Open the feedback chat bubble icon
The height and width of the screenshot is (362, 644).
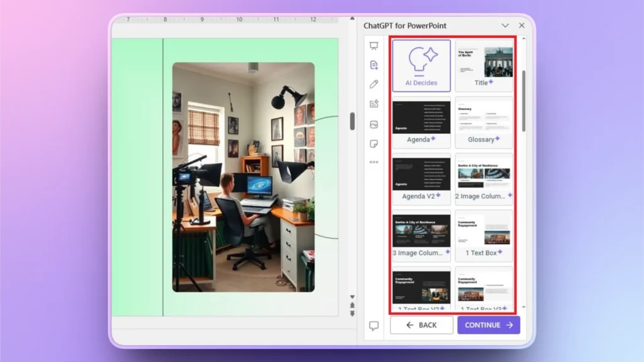374,325
